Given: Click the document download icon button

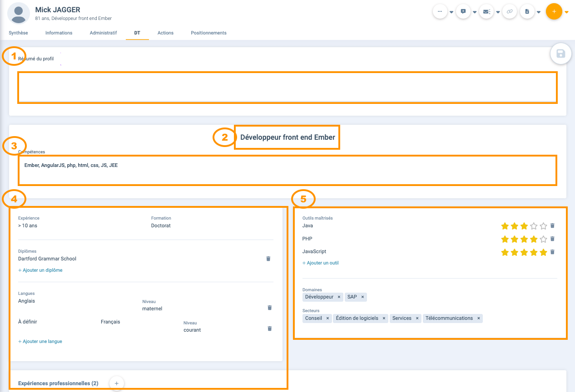Looking at the screenshot, I should pos(527,11).
